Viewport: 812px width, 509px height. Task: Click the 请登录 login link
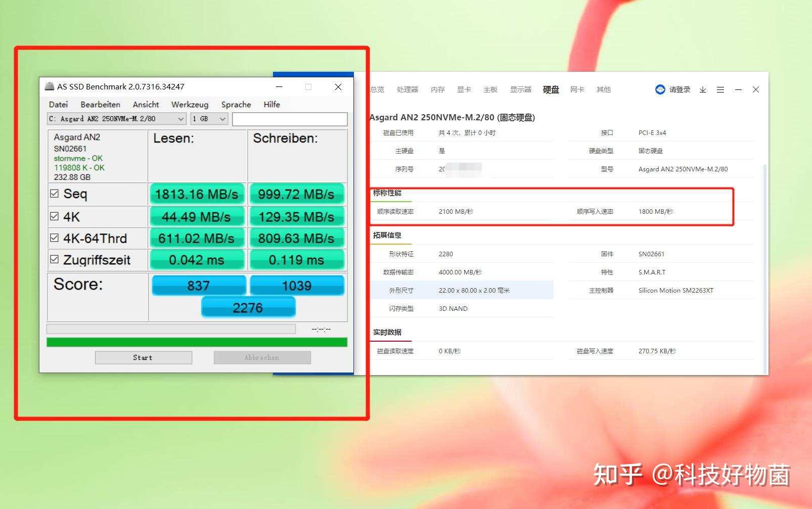click(680, 89)
